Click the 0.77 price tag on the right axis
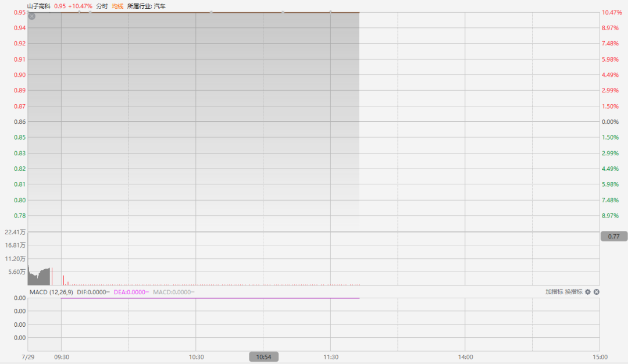This screenshot has width=628, height=364. 613,236
